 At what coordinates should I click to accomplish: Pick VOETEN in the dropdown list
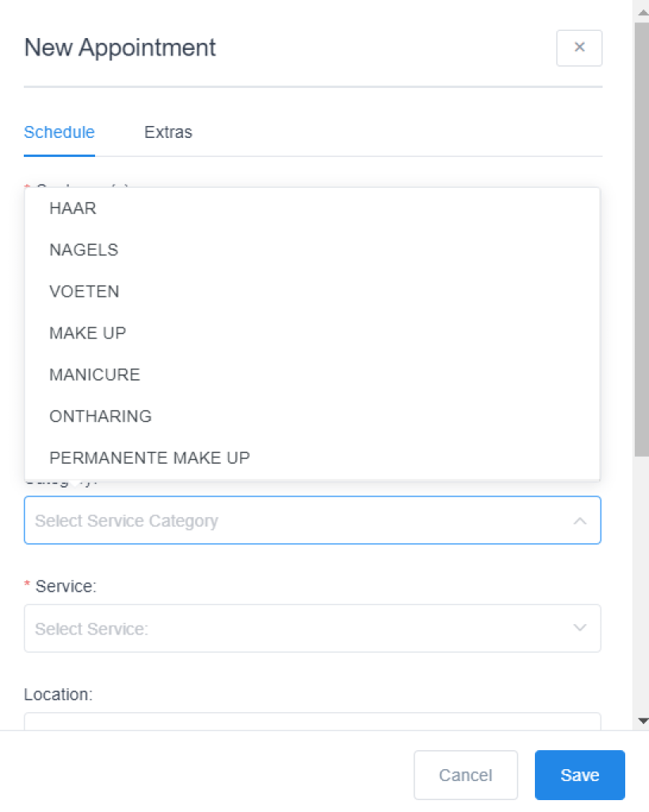[85, 291]
